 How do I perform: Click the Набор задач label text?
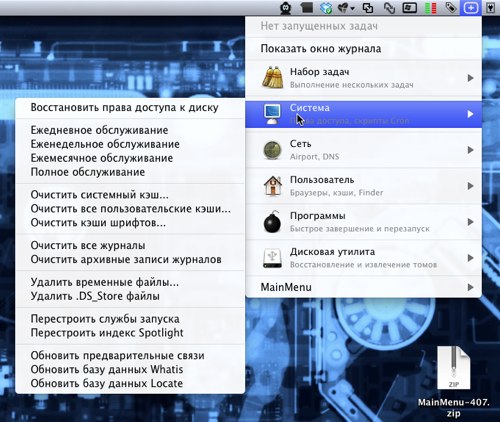click(x=319, y=72)
